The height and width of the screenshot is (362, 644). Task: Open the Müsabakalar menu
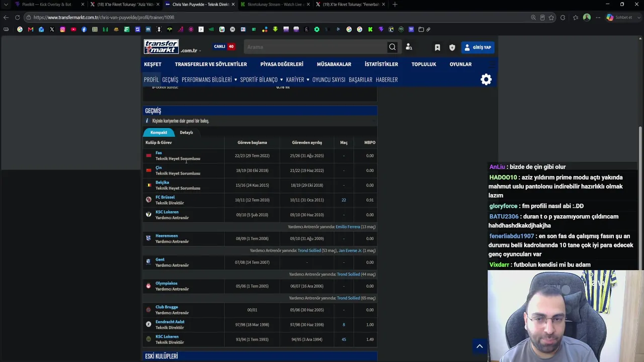click(334, 64)
